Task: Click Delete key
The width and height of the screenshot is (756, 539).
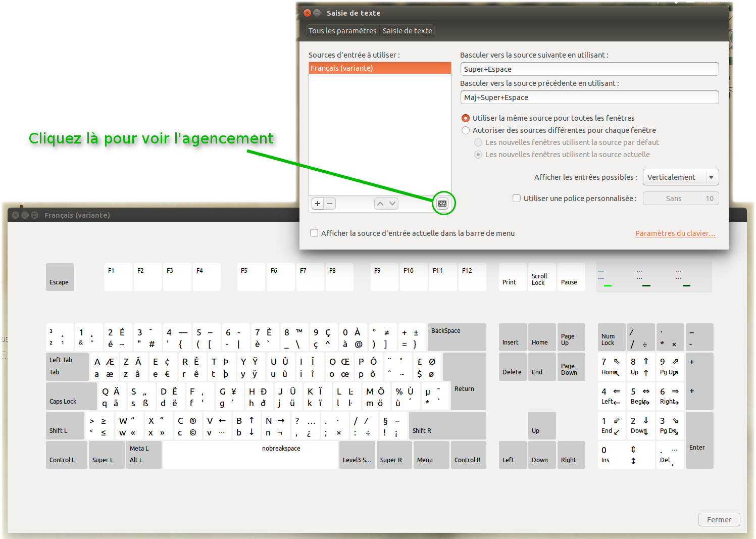Action: pyautogui.click(x=513, y=367)
